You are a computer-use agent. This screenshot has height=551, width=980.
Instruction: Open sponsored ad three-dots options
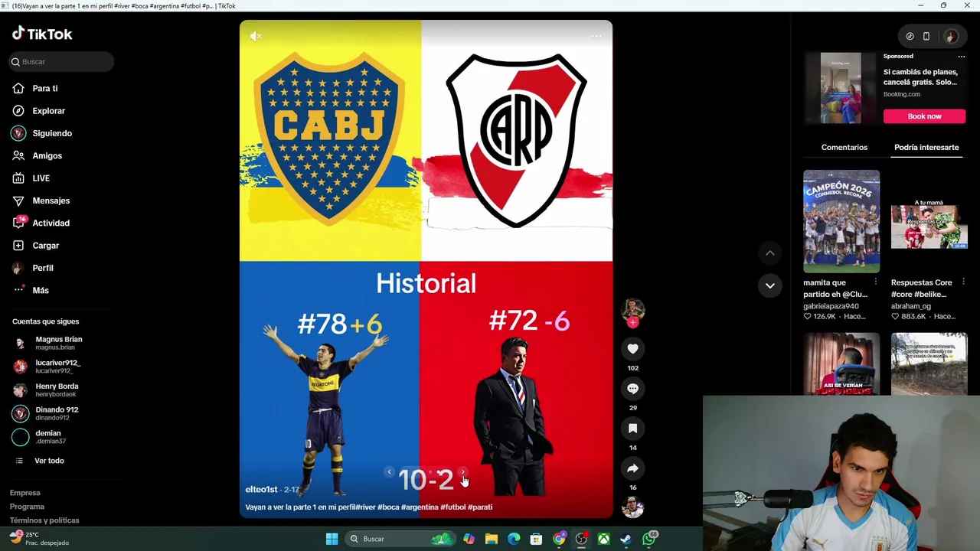[x=962, y=56]
